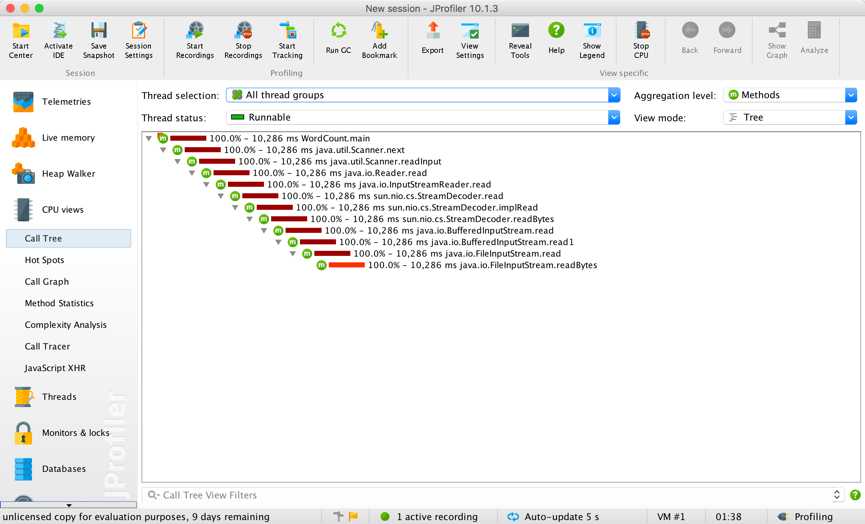Click the Export toolbar icon
Viewport: 865px width, 524px height.
click(x=432, y=38)
